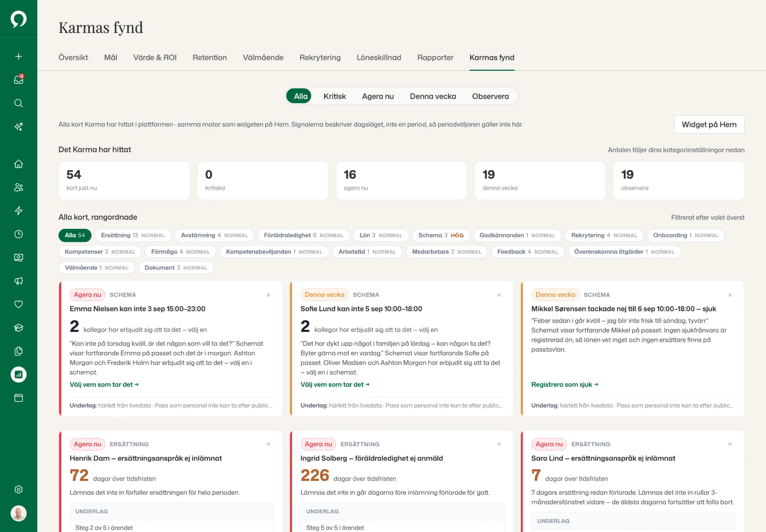This screenshot has height=532, width=766.
Task: Click the highlighted bar chart analytics icon
Action: (18, 374)
